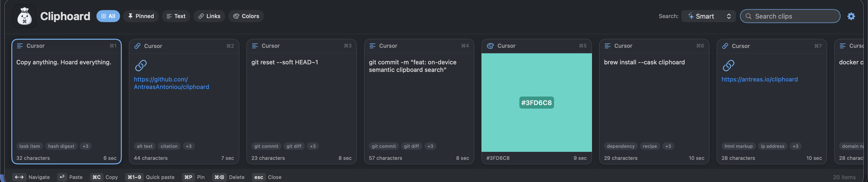The height and width of the screenshot is (182, 868).
Task: Click the text type icon on the ⌘3 card
Action: [255, 46]
